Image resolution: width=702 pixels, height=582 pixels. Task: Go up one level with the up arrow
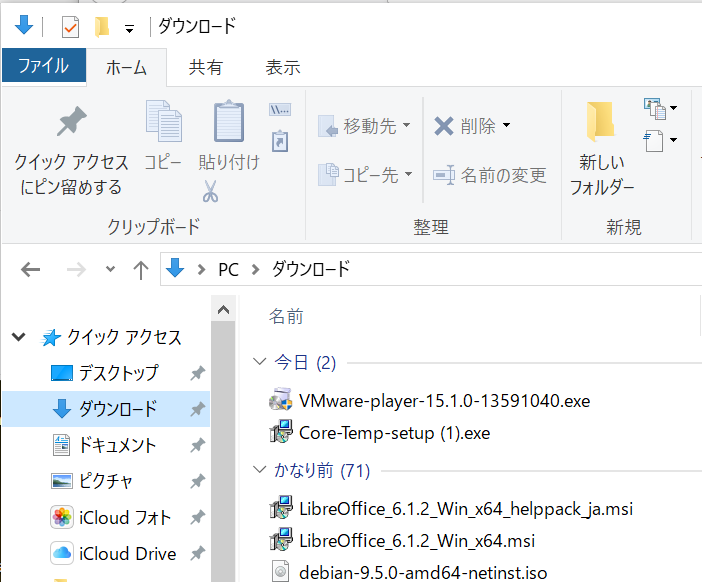(141, 270)
